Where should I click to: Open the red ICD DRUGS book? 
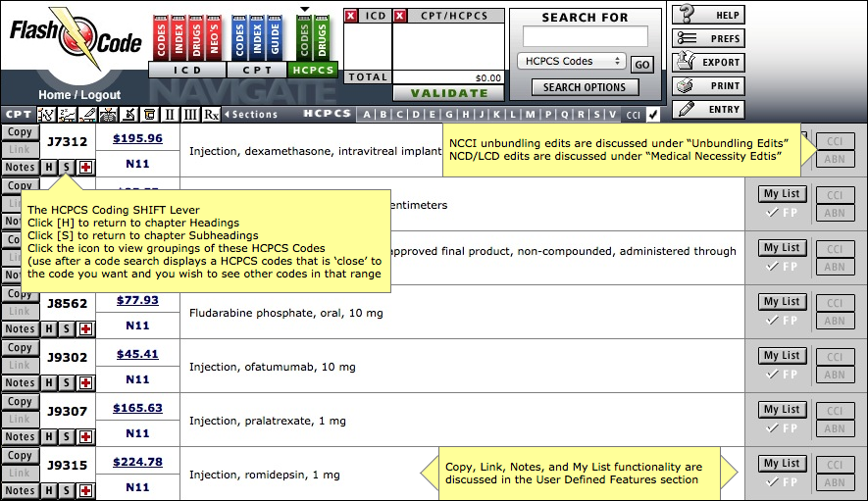(x=196, y=37)
